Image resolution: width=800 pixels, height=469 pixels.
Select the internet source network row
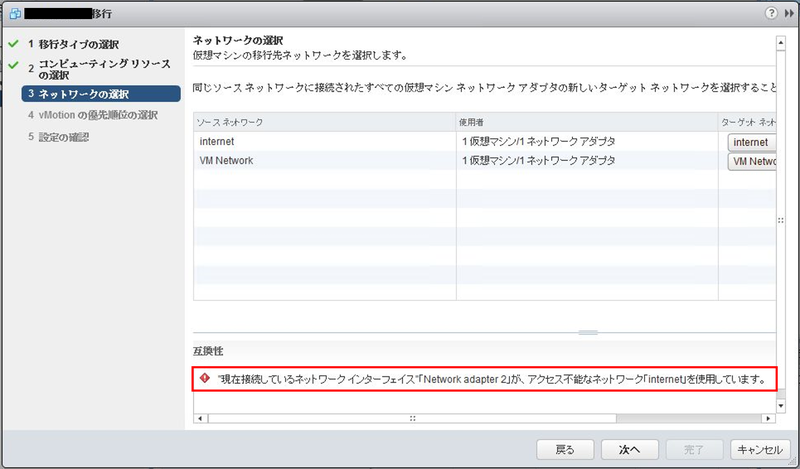pos(485,141)
